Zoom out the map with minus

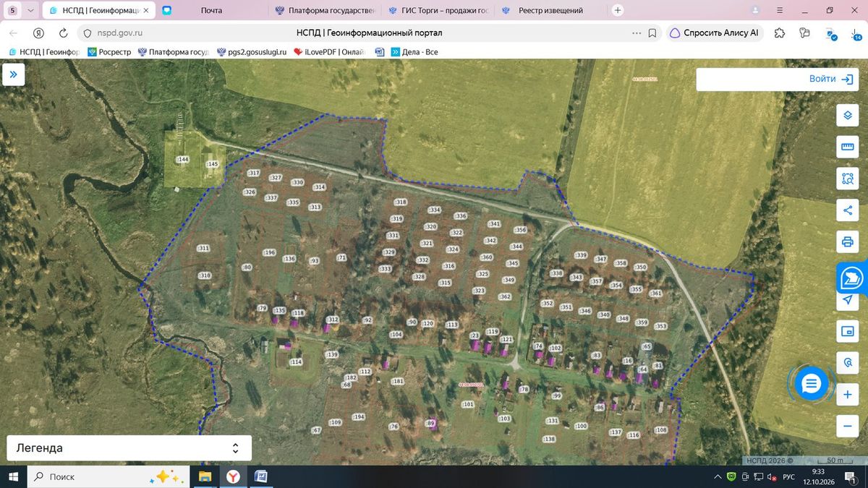coord(847,427)
